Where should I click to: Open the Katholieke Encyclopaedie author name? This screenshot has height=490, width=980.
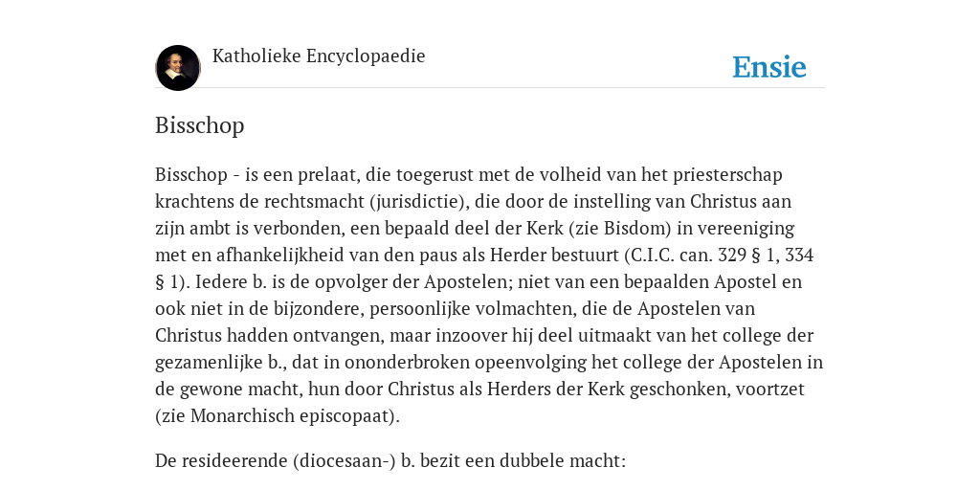click(319, 56)
